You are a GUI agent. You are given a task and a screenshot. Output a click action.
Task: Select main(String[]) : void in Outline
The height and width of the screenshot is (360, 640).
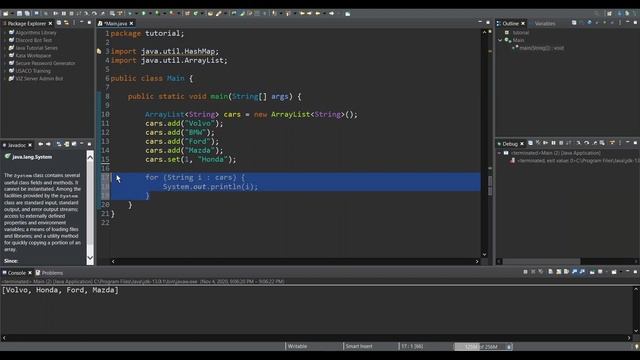(542, 48)
